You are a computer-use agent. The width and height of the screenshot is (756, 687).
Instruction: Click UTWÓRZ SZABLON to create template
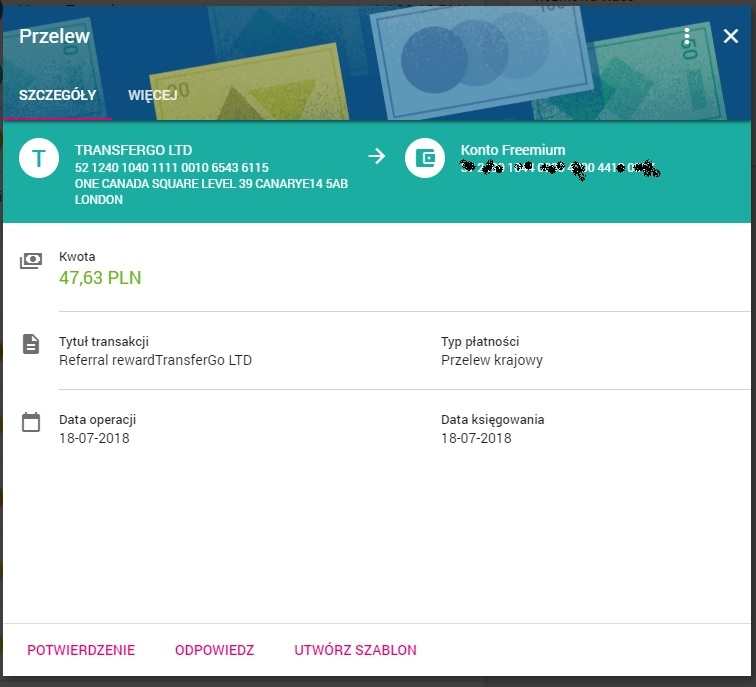click(355, 650)
